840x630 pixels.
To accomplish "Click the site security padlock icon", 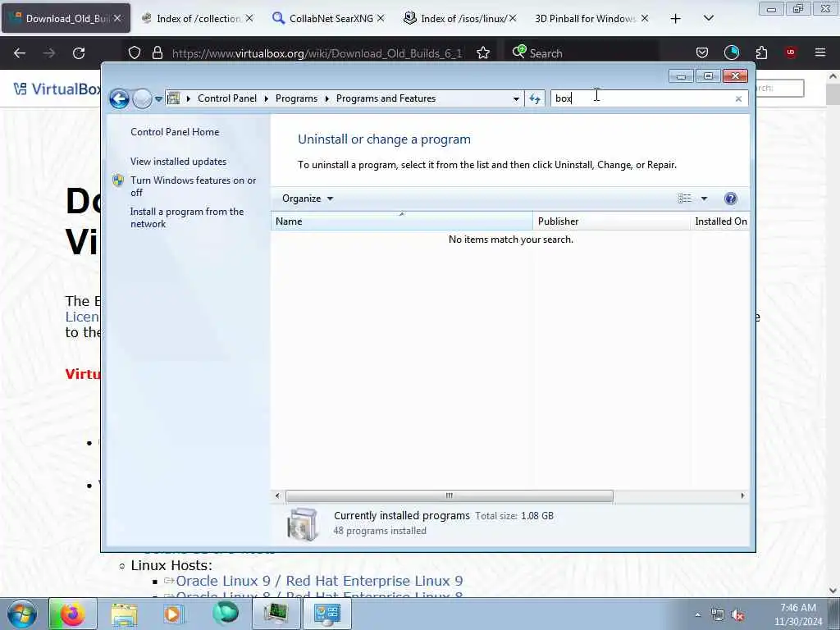I will (157, 52).
